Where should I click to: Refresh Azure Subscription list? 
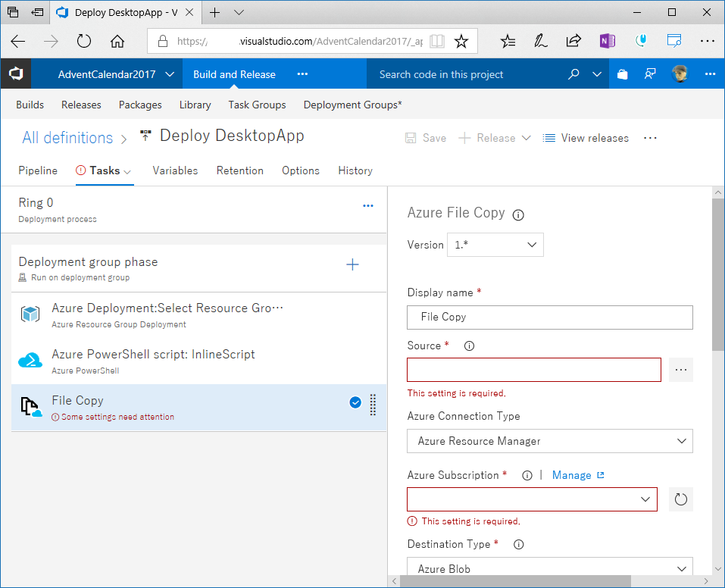(x=680, y=499)
